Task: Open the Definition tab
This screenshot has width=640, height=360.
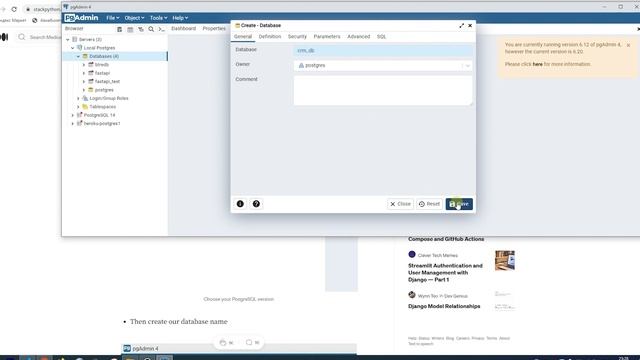Action: point(270,37)
